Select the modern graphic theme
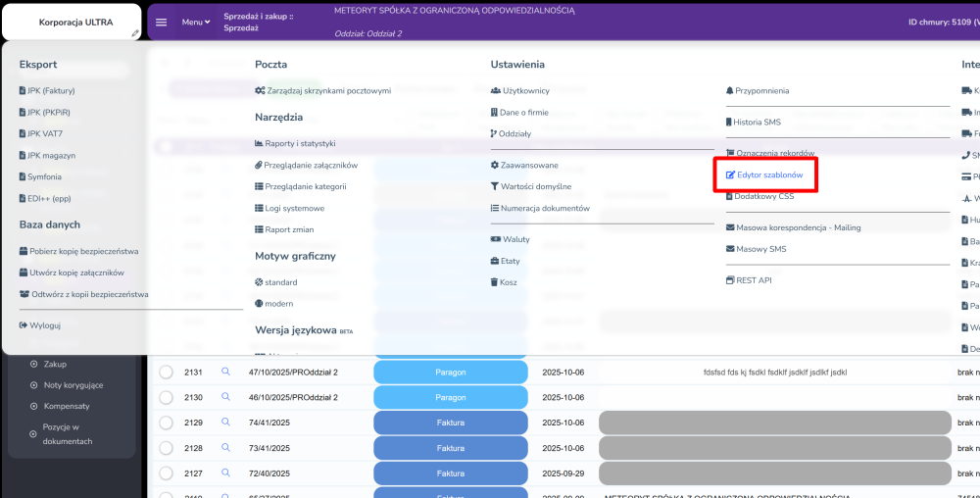The width and height of the screenshot is (980, 498). 278,304
